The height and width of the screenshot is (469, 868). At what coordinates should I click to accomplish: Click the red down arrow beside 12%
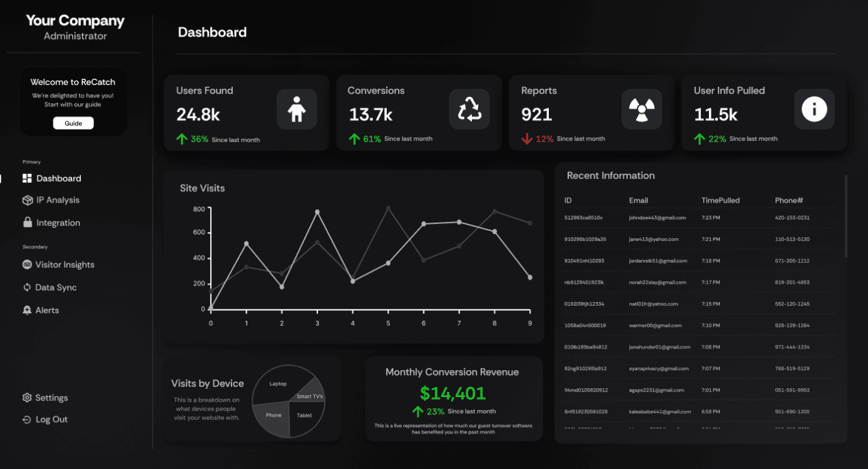pos(527,139)
